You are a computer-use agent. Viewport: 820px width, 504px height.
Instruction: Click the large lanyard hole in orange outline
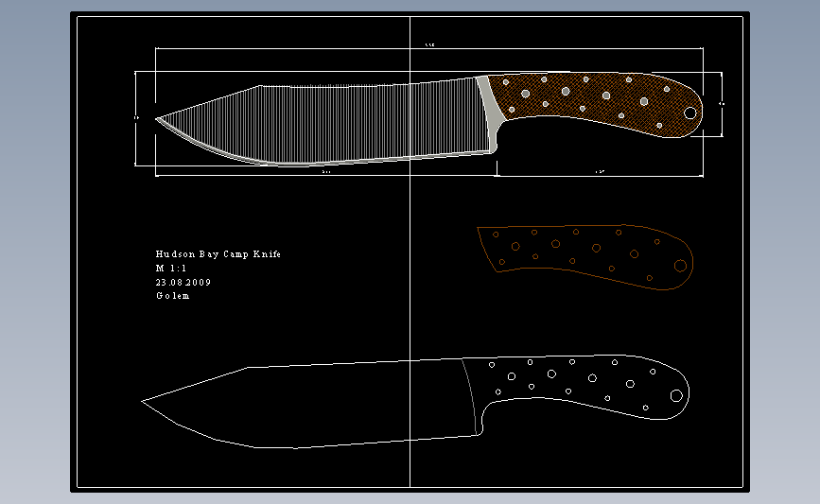point(680,266)
